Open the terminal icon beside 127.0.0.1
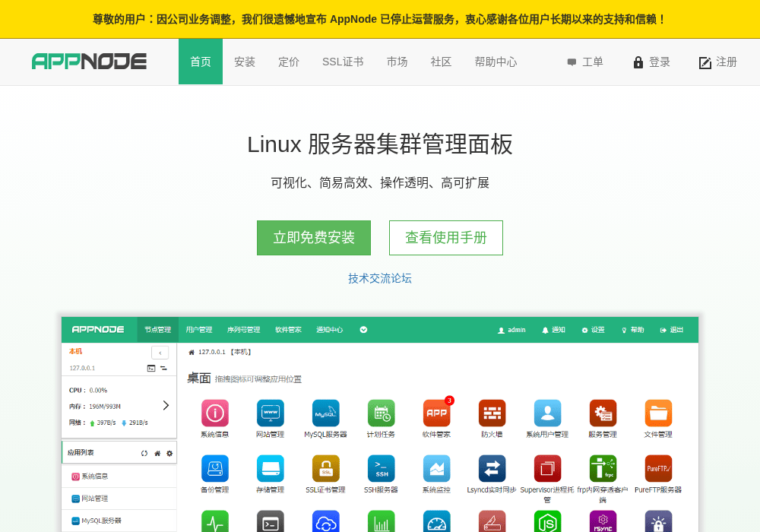 [x=151, y=369]
